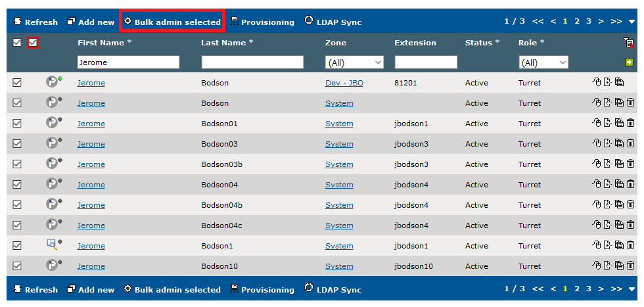Uncheck the Bodson10 row checkbox
The image size is (644, 307).
click(x=17, y=266)
